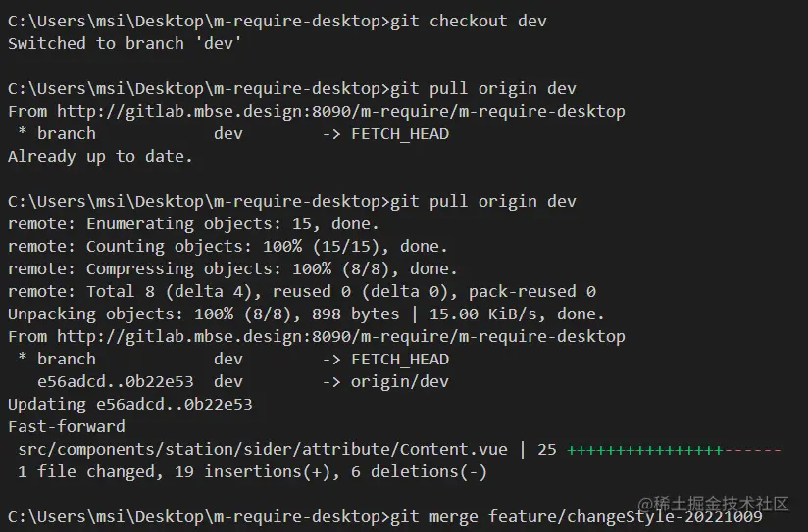Click the "Unpacking objects: 100% (8/8)" line
808x532 pixels.
coord(306,314)
